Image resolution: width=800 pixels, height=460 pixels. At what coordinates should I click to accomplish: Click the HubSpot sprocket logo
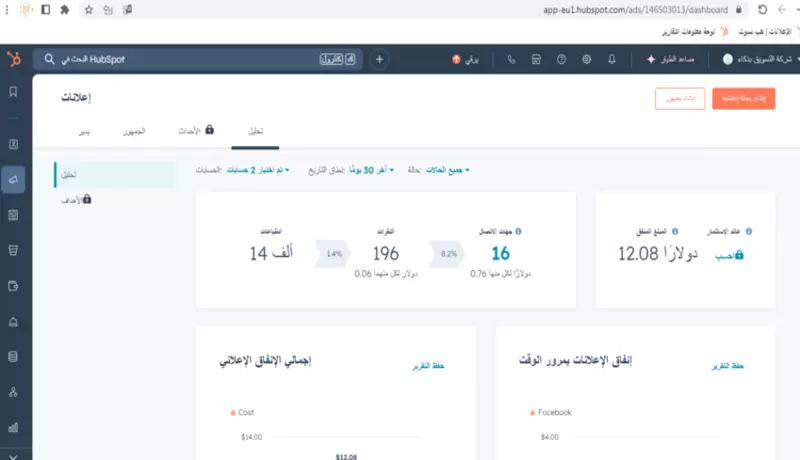tap(14, 59)
